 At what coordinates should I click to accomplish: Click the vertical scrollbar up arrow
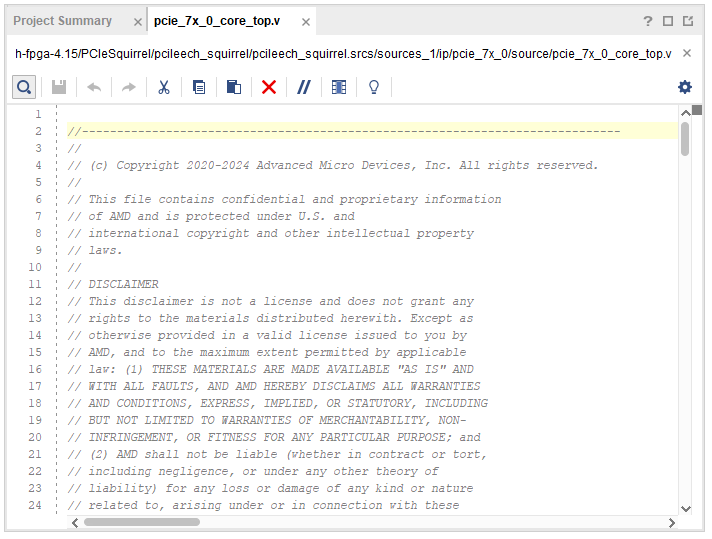[x=686, y=113]
